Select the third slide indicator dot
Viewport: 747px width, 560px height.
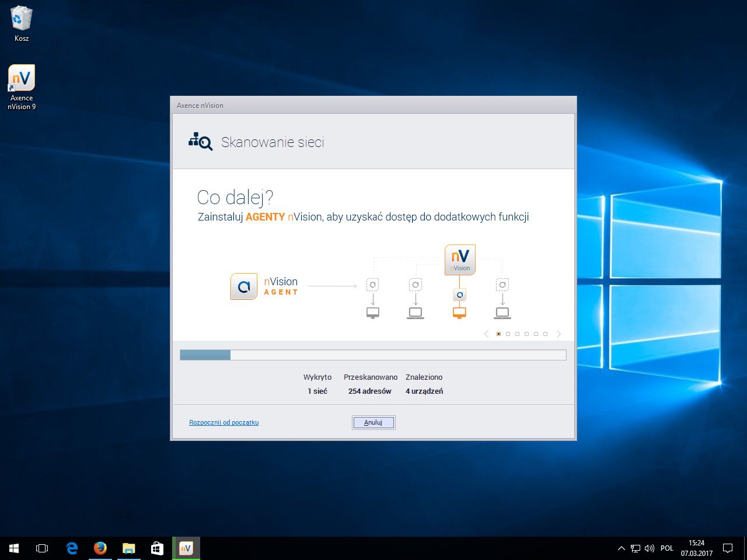(x=517, y=334)
